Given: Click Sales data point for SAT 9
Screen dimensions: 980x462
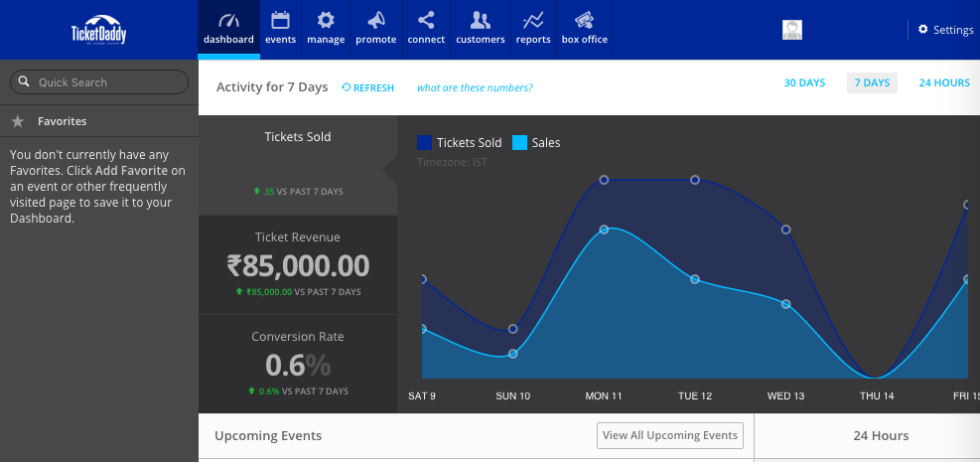Looking at the screenshot, I should coord(423,329).
